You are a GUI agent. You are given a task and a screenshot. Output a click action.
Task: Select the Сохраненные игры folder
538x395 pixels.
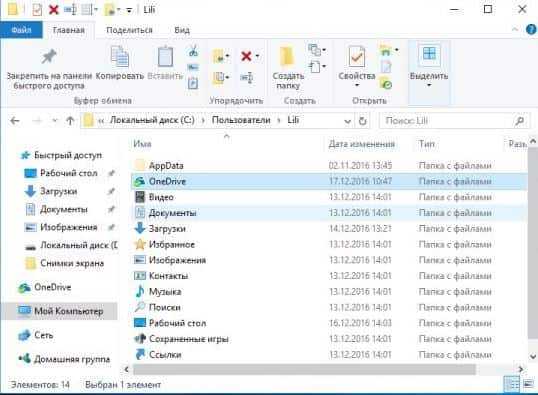click(329, 339)
